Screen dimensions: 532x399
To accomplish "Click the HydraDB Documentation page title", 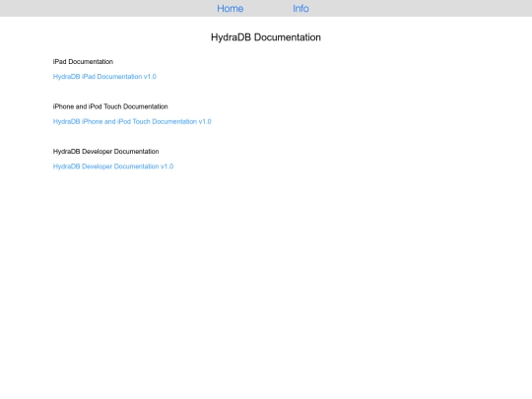I will tap(266, 37).
